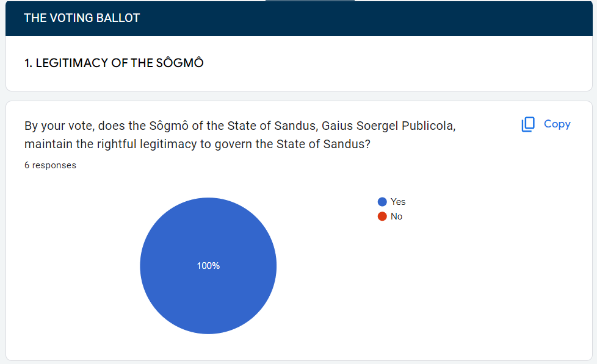
Task: Click "By your vote" question opening
Action: click(54, 126)
